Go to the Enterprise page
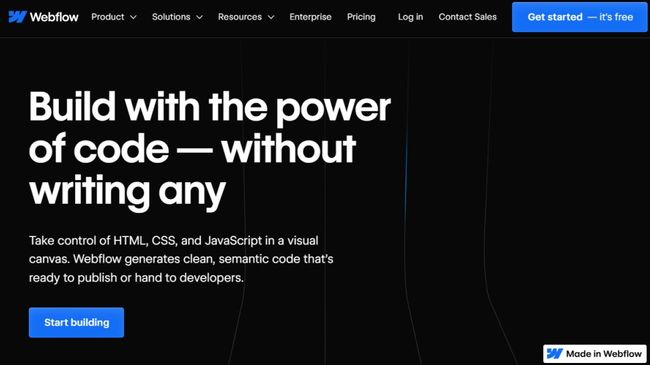 [310, 17]
